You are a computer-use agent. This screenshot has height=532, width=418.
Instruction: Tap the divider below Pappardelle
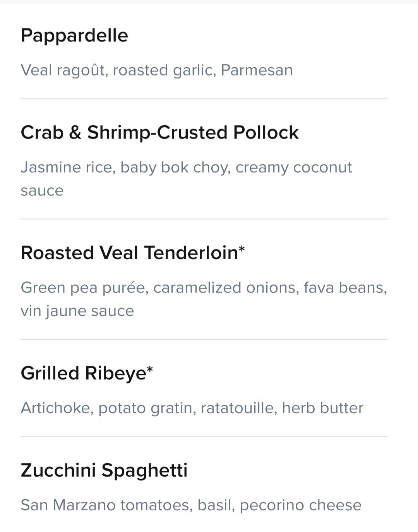[204, 99]
